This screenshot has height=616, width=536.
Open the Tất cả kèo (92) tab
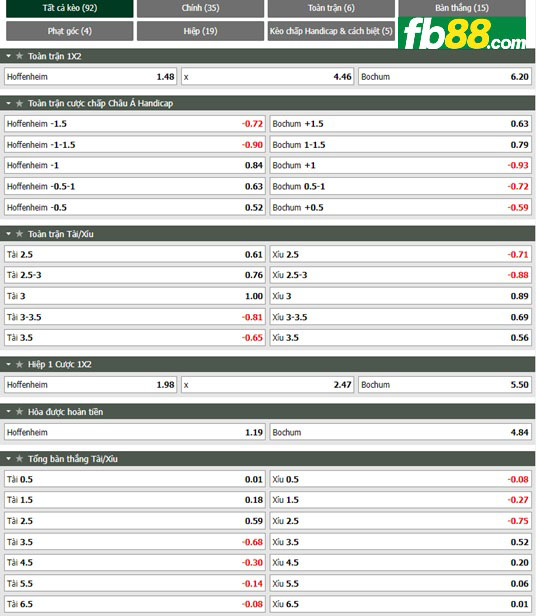click(x=70, y=8)
